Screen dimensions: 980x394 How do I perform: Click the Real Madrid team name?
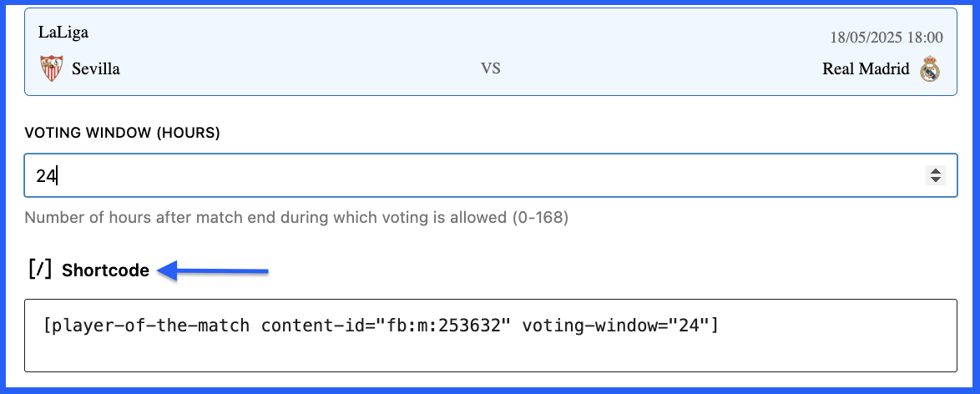click(866, 68)
